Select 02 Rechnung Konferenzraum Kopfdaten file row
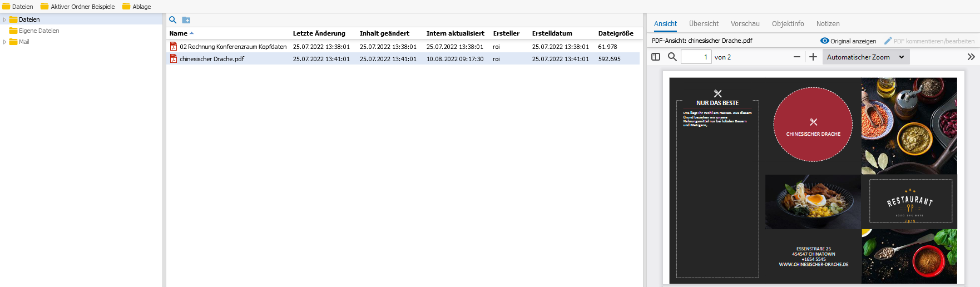 tap(404, 47)
